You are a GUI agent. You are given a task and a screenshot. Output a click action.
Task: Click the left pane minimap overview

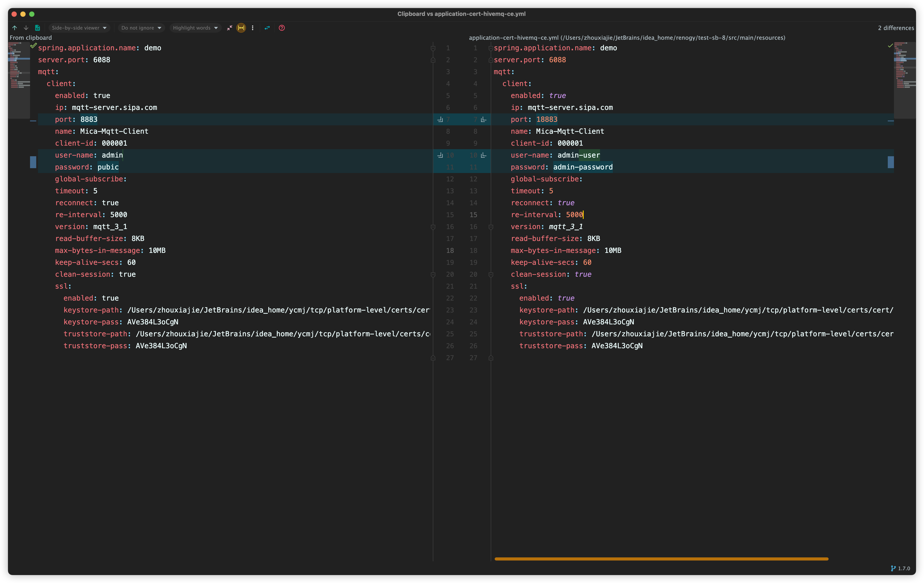[x=19, y=80]
